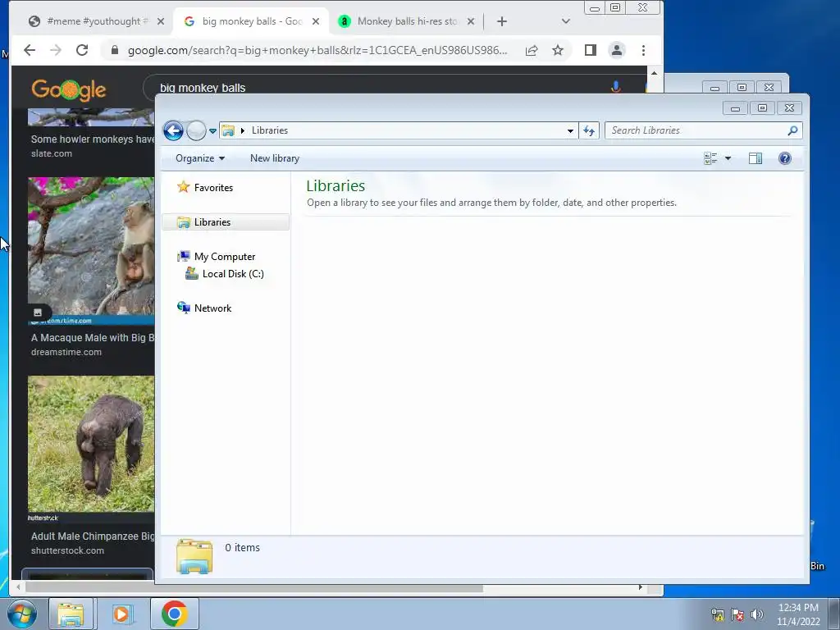Screen dimensions: 840x630
Task: Bookmark this page with the star icon
Action: coord(558,50)
